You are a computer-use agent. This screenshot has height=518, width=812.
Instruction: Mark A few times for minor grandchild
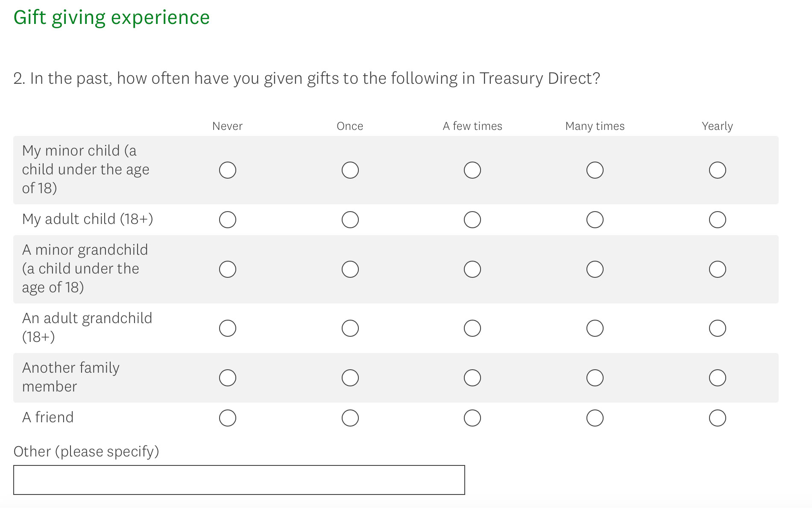(x=472, y=269)
